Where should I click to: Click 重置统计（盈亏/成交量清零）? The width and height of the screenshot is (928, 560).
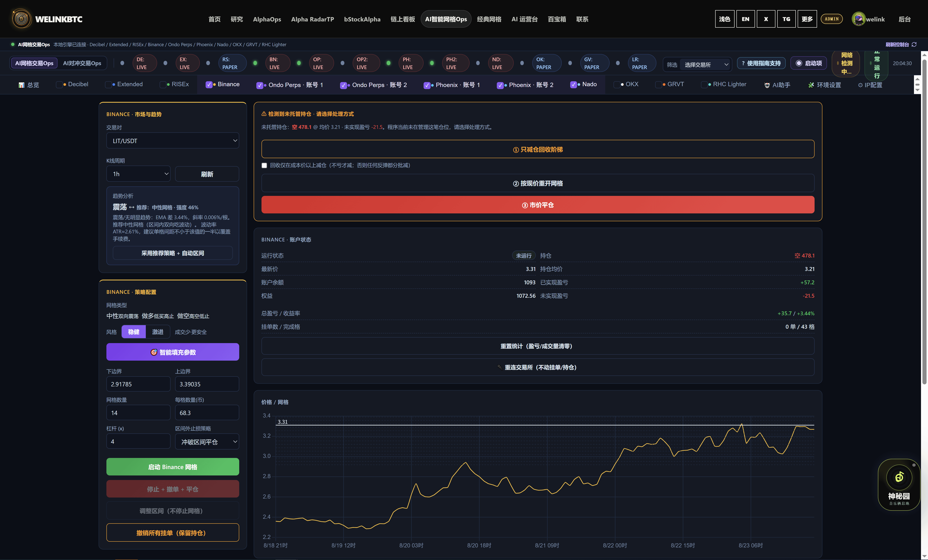point(538,346)
